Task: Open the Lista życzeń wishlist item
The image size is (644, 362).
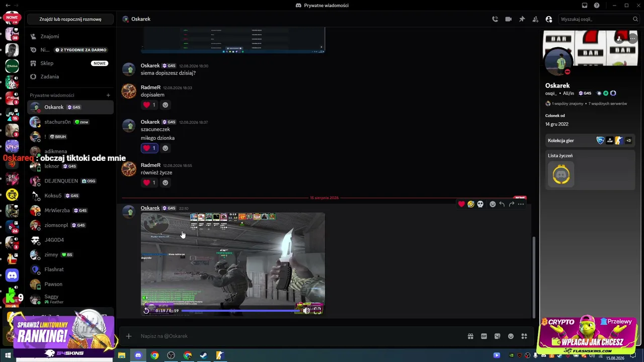Action: click(561, 174)
